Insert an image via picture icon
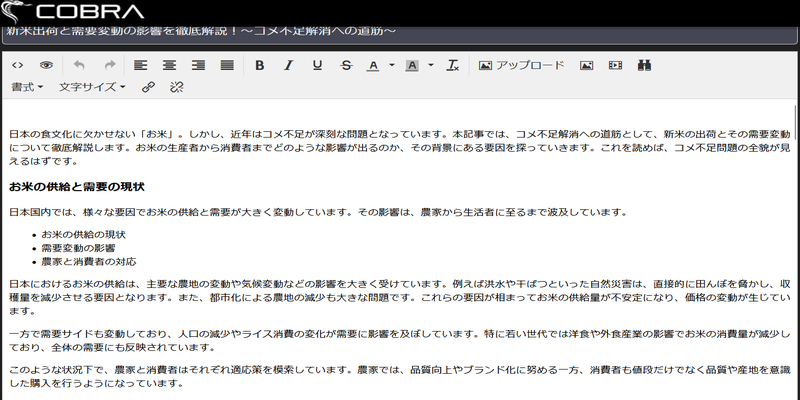800x400 pixels. click(587, 65)
